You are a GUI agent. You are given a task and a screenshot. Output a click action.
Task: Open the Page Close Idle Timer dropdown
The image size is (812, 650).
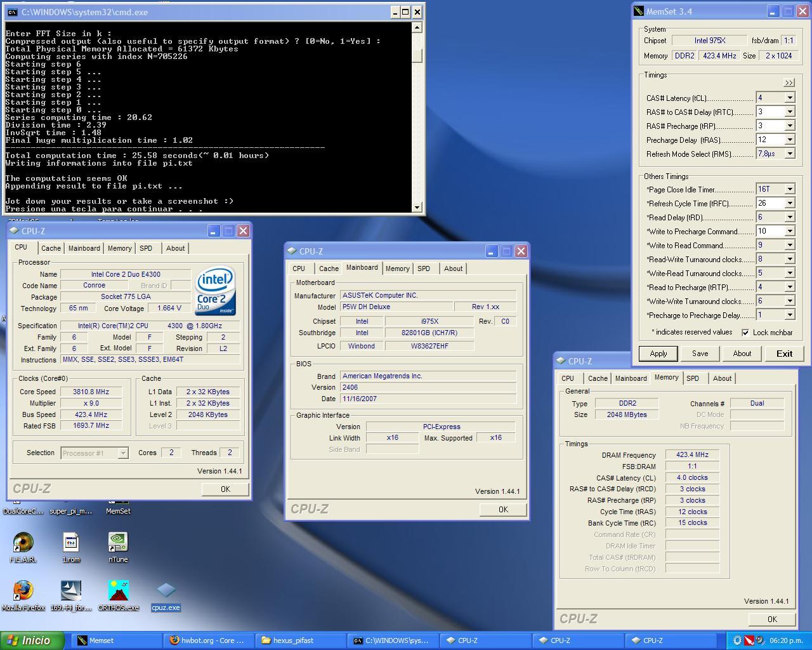coord(790,189)
